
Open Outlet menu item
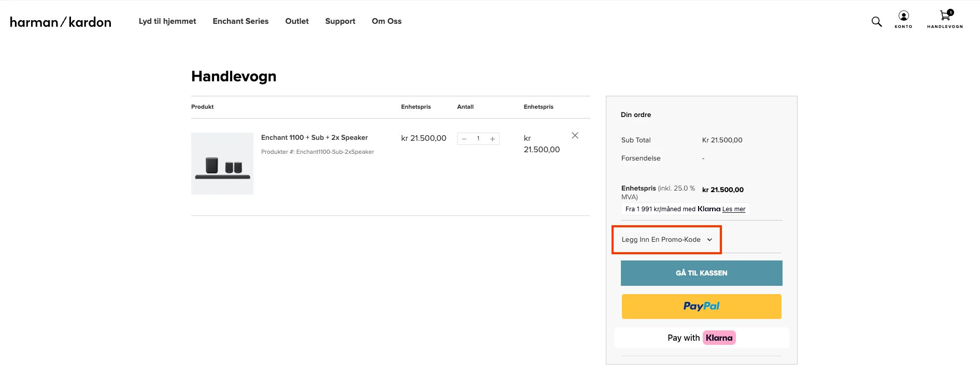[297, 21]
